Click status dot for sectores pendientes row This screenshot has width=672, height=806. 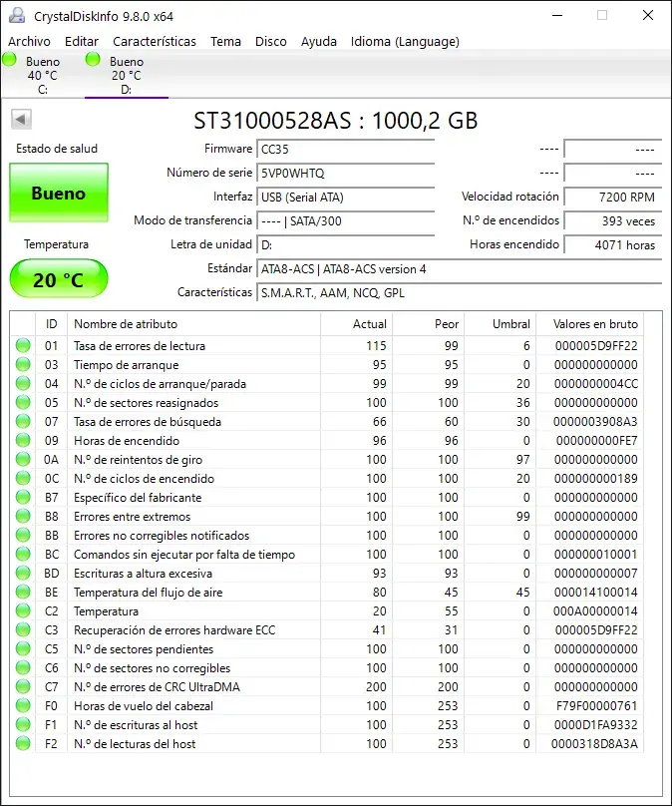[x=23, y=648]
